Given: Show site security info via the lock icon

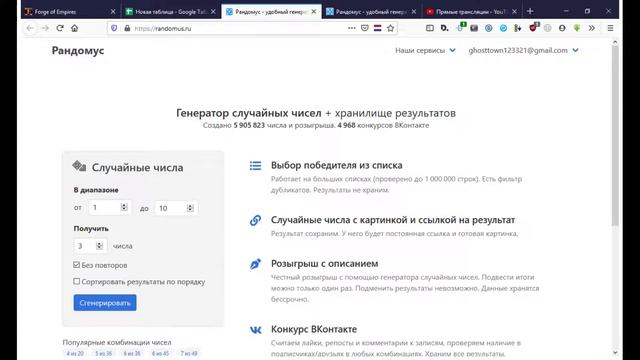Looking at the screenshot, I should pos(127,28).
